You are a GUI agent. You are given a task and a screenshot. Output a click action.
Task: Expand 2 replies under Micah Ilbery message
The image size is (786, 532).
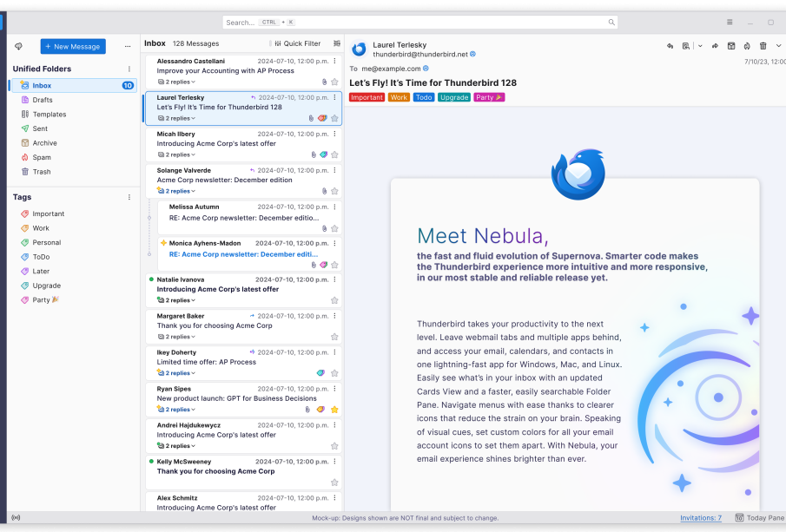tap(177, 154)
